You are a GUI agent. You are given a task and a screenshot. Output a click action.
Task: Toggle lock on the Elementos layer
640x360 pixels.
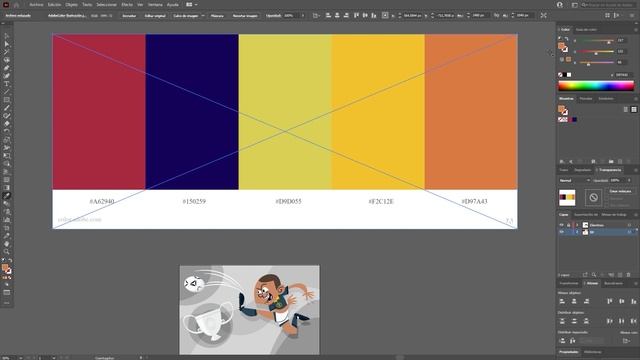point(569,225)
